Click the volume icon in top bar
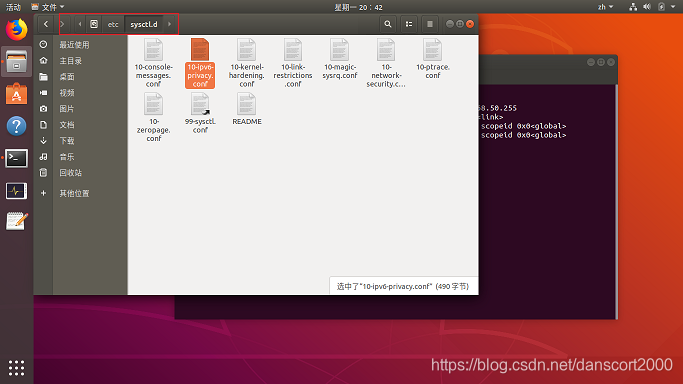Image resolution: width=683 pixels, height=384 pixels. (x=647, y=7)
